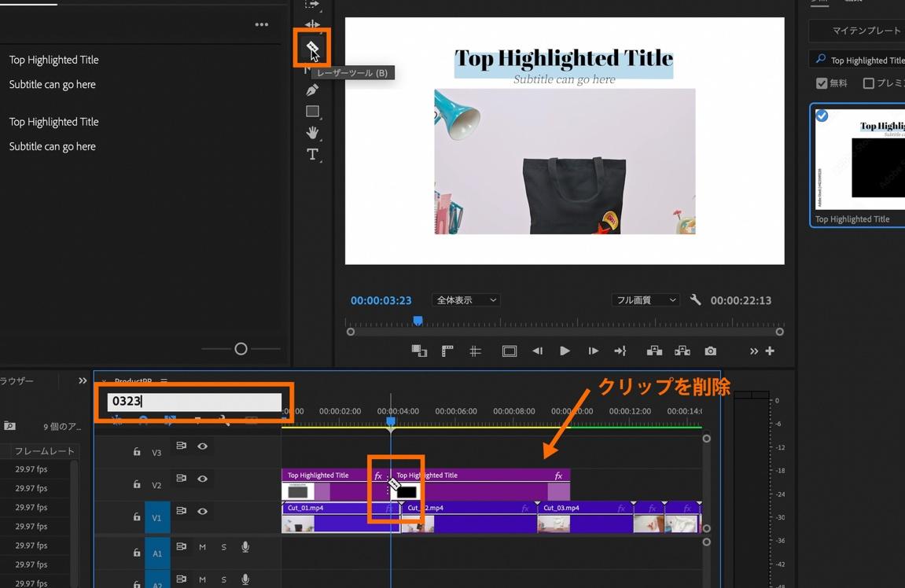
Task: Click the timeline timecode field showing 0323
Action: (194, 402)
